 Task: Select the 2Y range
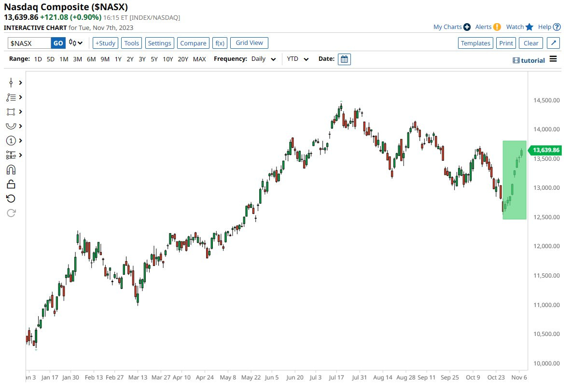[130, 59]
